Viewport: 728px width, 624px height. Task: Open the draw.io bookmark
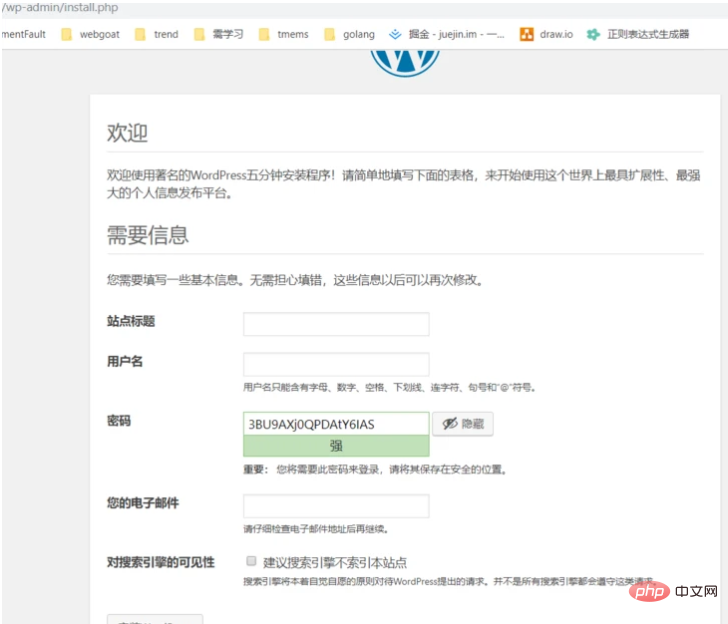546,34
